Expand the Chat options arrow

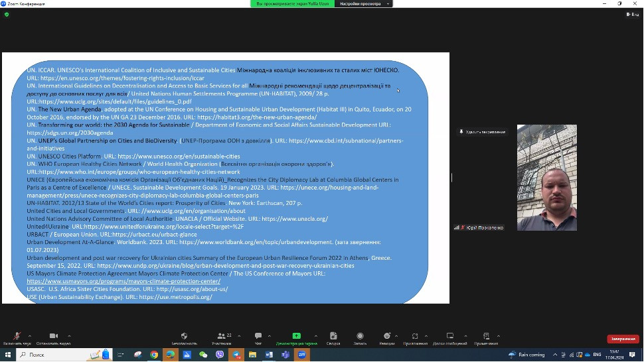tap(269, 336)
